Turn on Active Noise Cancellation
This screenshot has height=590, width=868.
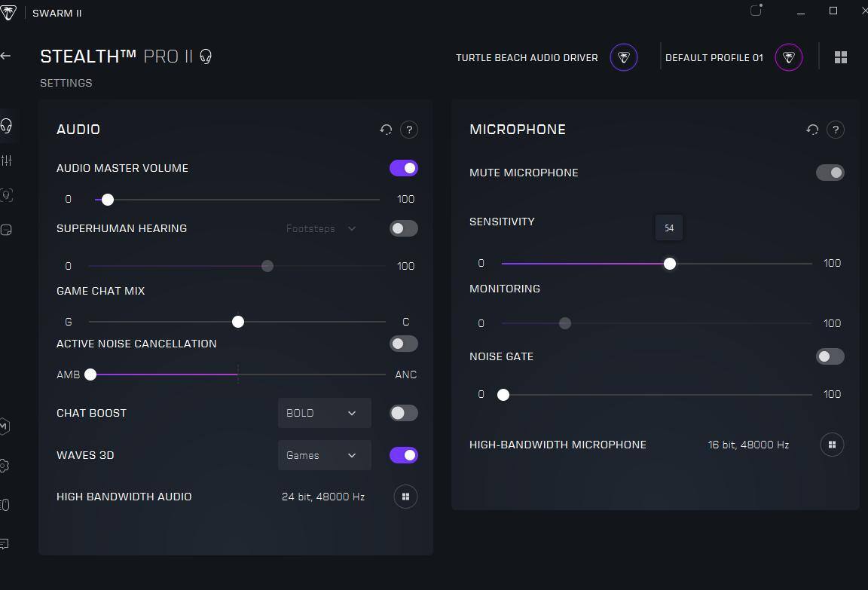click(x=404, y=344)
